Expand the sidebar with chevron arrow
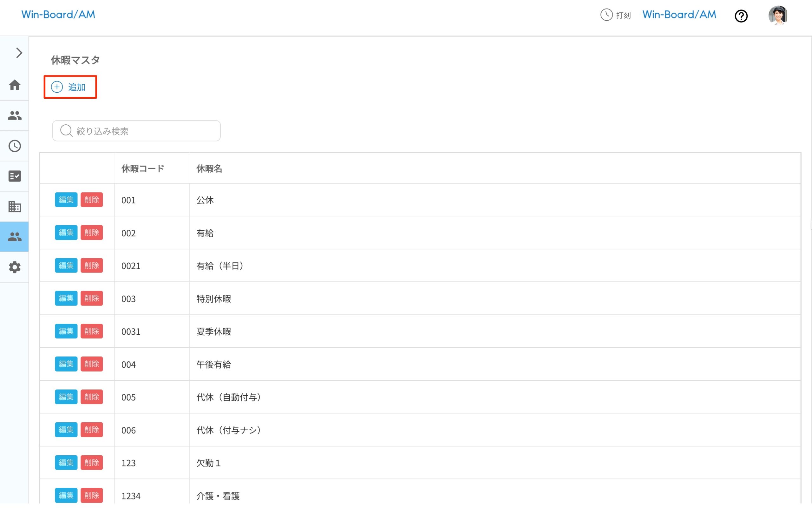 pyautogui.click(x=19, y=53)
